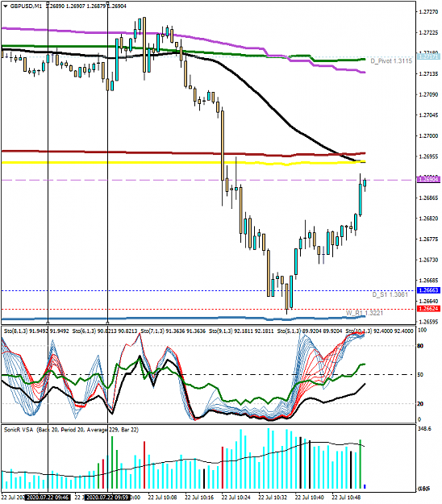This screenshot has height=504, width=442.
Task: Click the 22 Jul 10:16 time label
Action: [x=199, y=498]
